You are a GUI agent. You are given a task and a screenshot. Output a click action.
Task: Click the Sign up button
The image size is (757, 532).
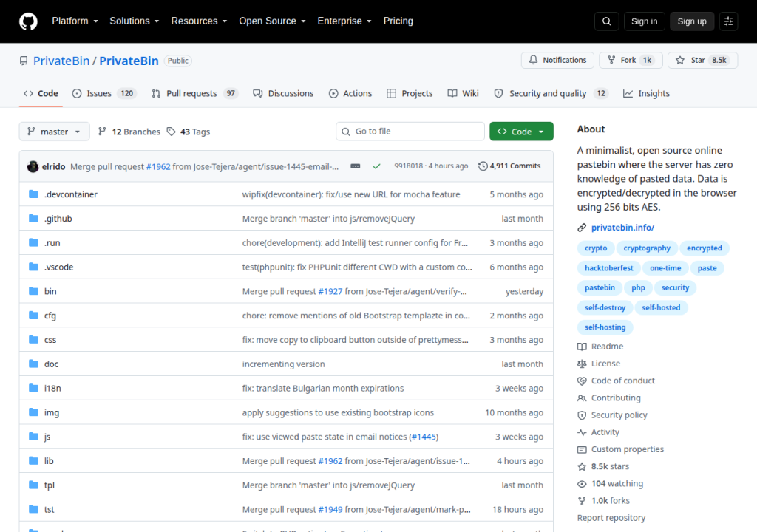pyautogui.click(x=692, y=21)
